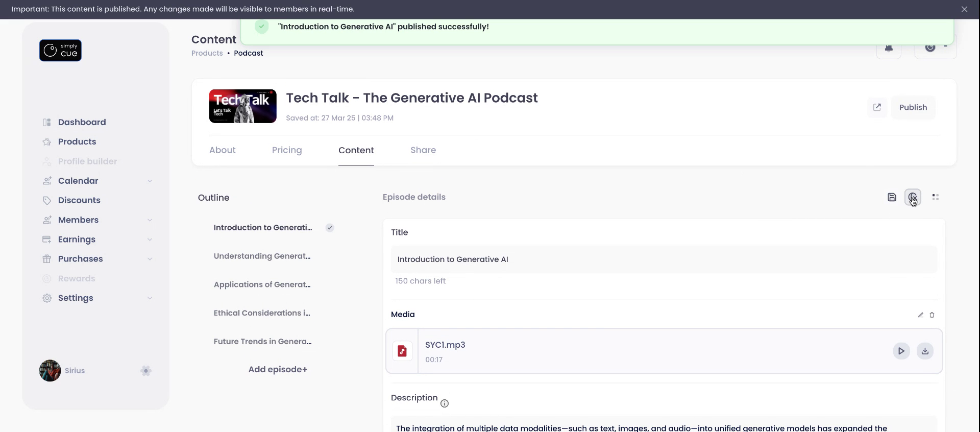Viewport: 980px width, 432px height.
Task: Switch to the Pricing tab
Action: click(x=287, y=150)
